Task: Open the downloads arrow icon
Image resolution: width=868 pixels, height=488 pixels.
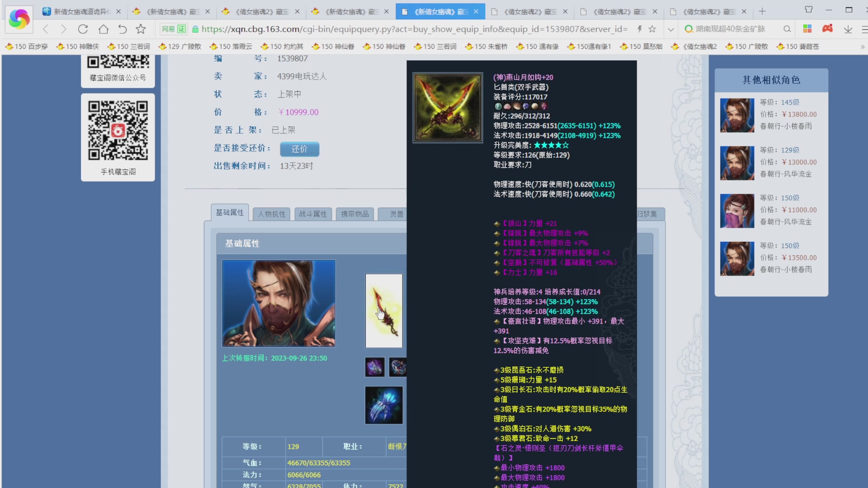Action: pyautogui.click(x=848, y=29)
